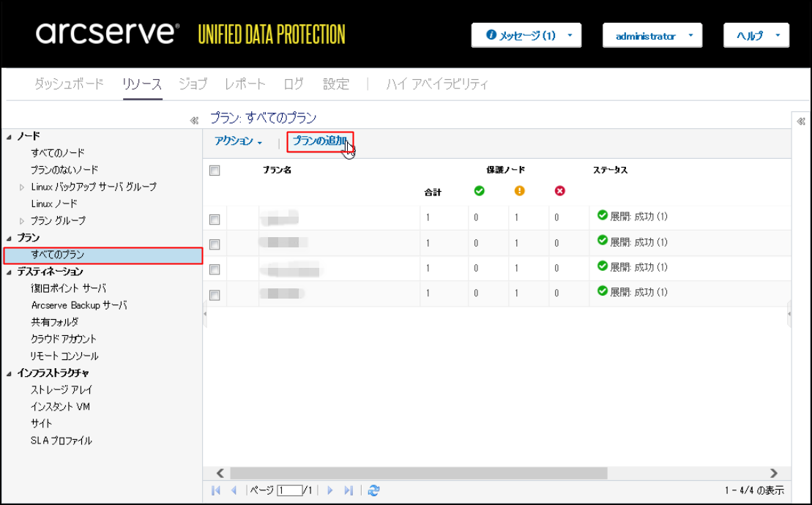Image resolution: width=812 pixels, height=505 pixels.
Task: Expand the Linux バックアップ サーバ グループ tree node
Action: click(22, 187)
